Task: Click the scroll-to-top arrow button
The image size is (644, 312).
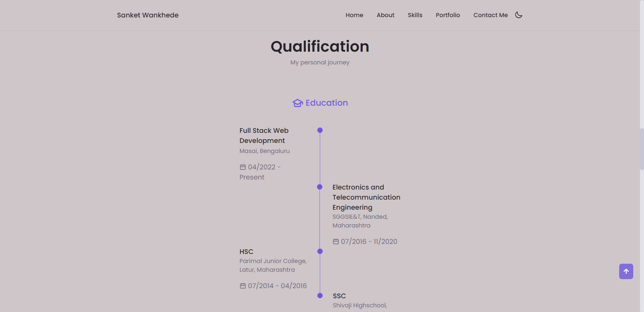Action: click(626, 271)
